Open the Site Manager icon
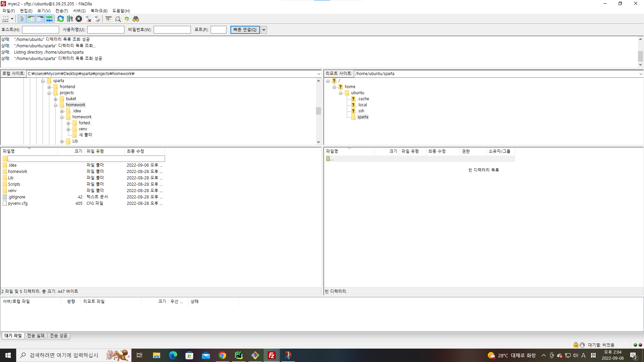Screen dimensions: 644x362 click(x=5, y=19)
